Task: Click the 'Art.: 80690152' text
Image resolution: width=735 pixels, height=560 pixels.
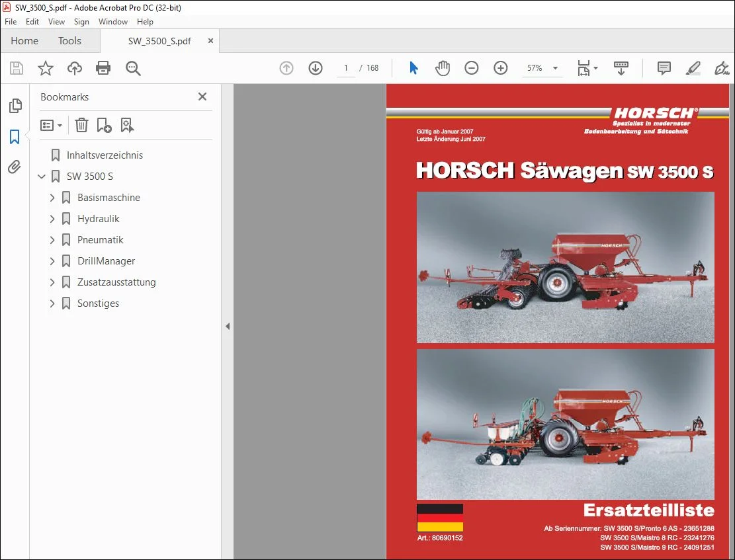Action: [x=440, y=538]
